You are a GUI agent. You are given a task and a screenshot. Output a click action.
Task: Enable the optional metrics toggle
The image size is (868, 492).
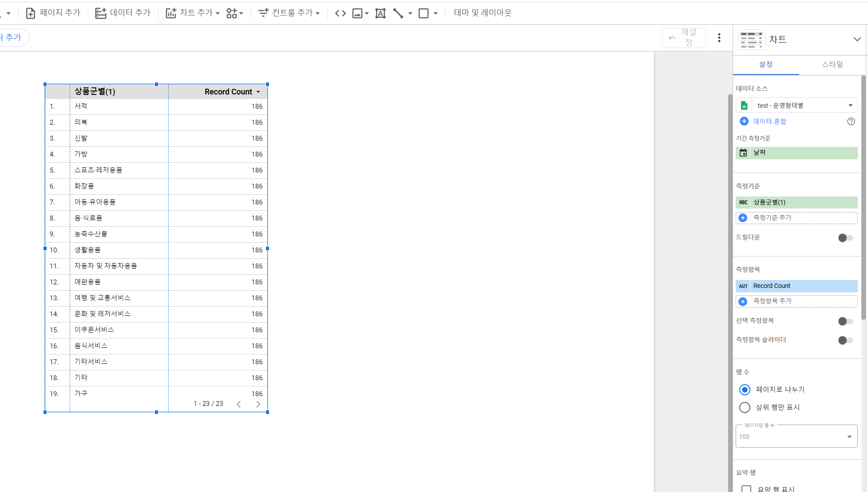(x=845, y=321)
